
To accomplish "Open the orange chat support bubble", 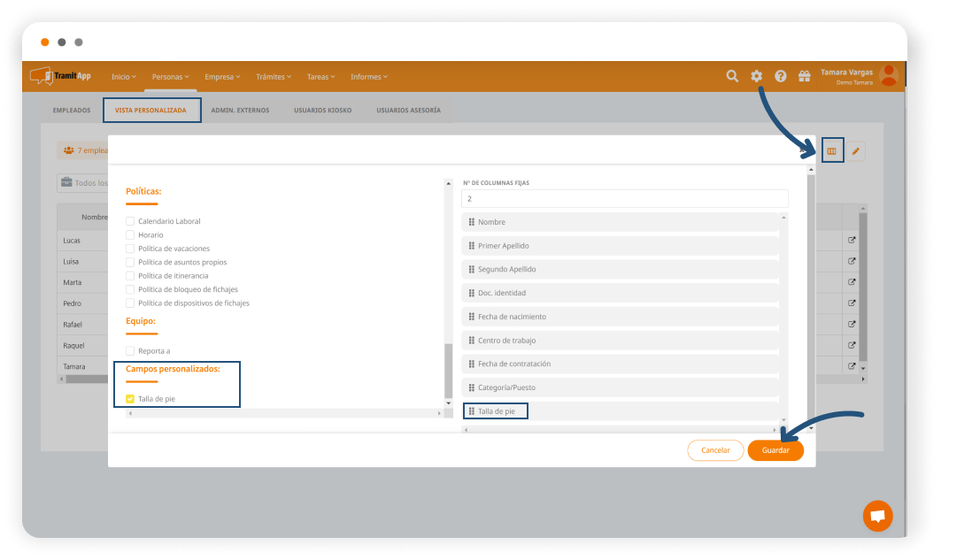I will point(877,516).
